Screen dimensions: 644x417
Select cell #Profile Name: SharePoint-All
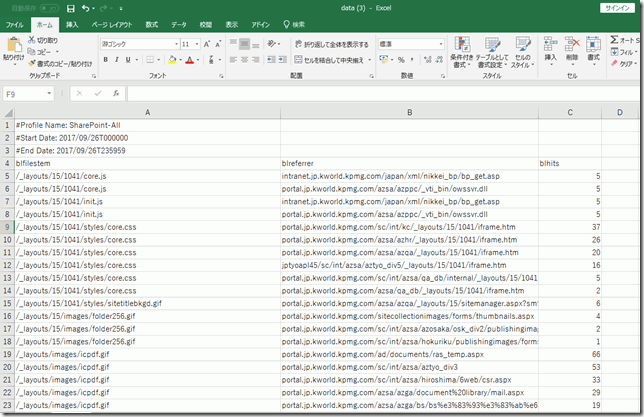tap(147, 125)
